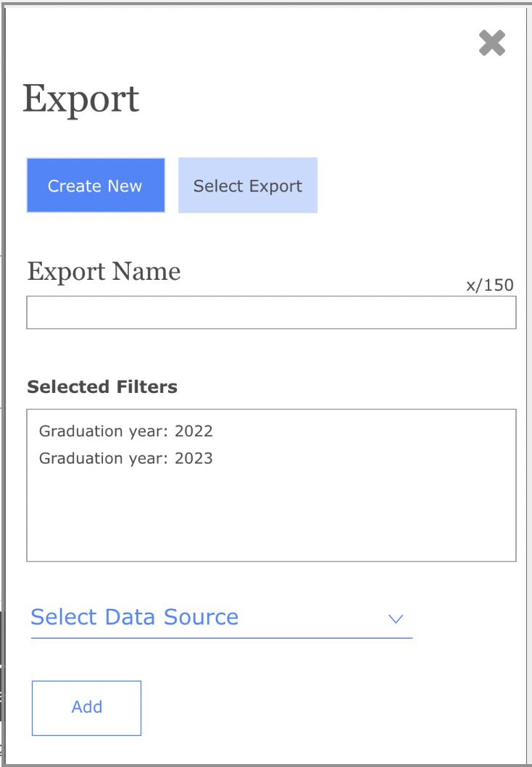Click the chevron arrow beside Select Data Source
The width and height of the screenshot is (532, 767).
click(396, 619)
